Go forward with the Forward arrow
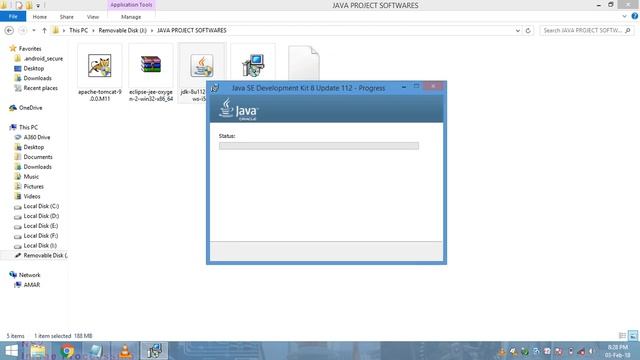640x360 pixels. pos(22,30)
